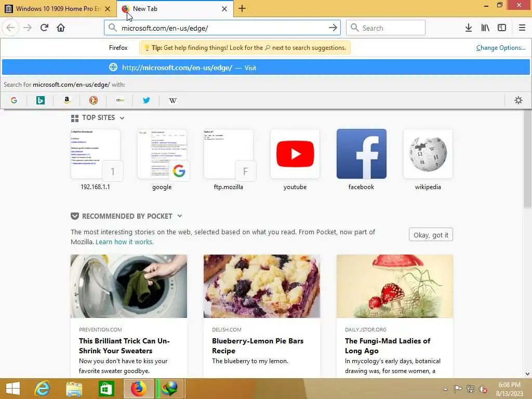Open the Windows Start button

pos(13,389)
